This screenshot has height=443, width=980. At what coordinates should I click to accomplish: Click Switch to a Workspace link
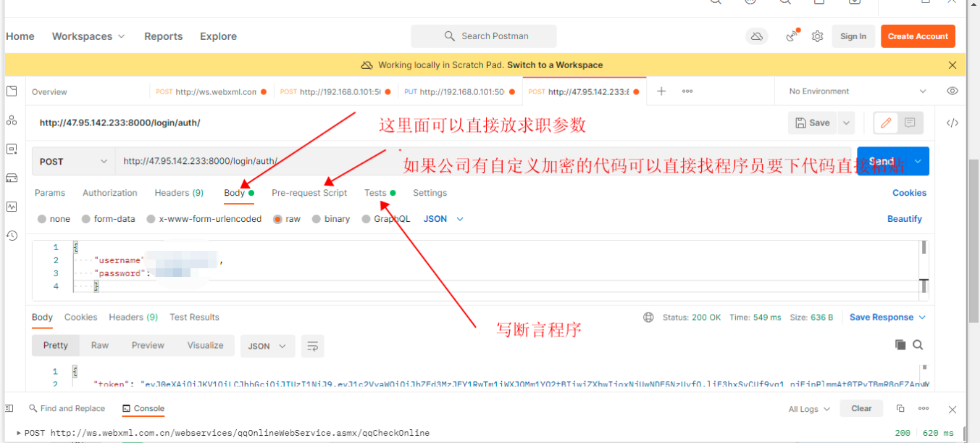click(555, 65)
